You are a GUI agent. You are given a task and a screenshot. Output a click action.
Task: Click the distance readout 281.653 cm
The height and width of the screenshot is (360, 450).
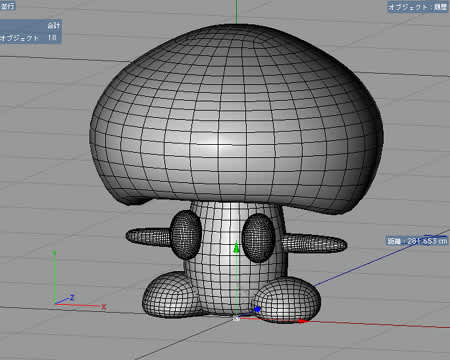click(x=417, y=241)
